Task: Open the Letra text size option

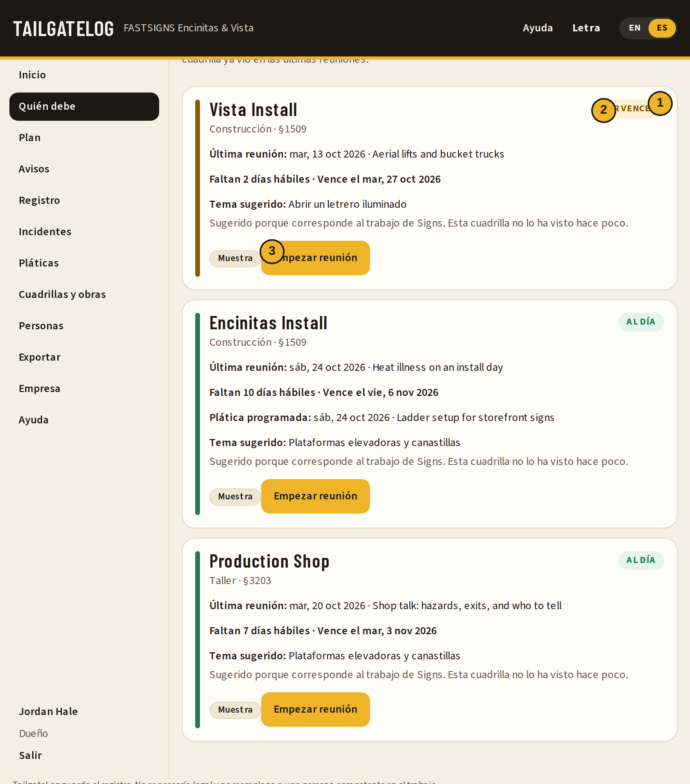Action: click(x=586, y=28)
